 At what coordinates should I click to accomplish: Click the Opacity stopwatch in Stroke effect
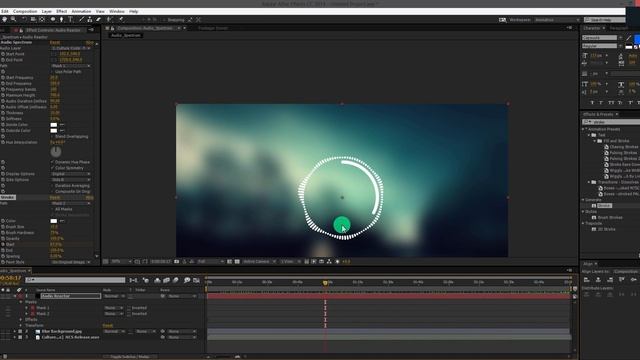click(x=3, y=238)
